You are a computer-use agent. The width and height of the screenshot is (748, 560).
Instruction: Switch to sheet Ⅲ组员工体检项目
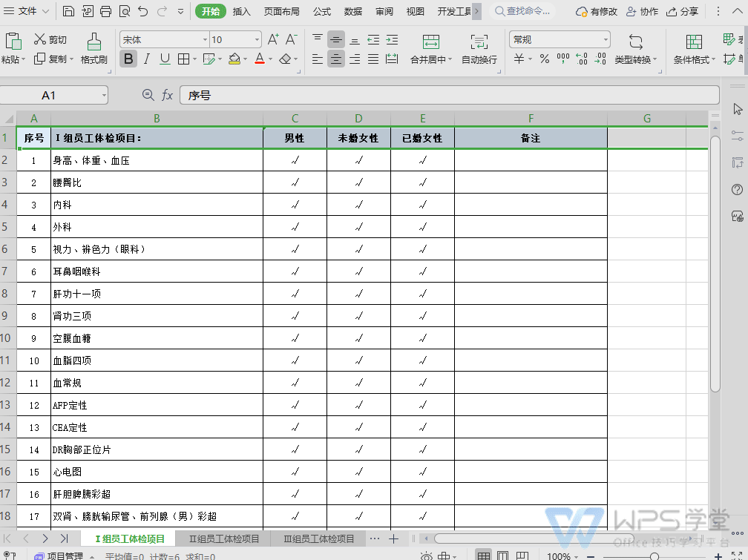(x=318, y=539)
